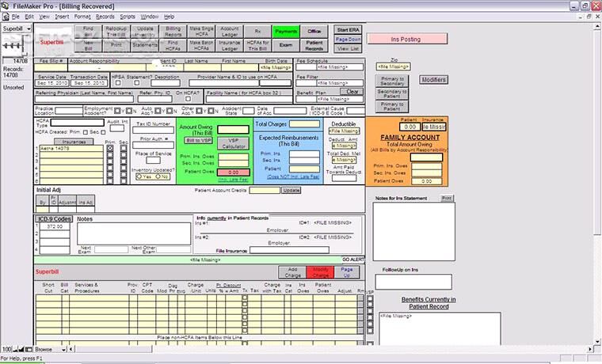602x364 pixels.
Task: Click the green Payments button
Action: coord(285,31)
